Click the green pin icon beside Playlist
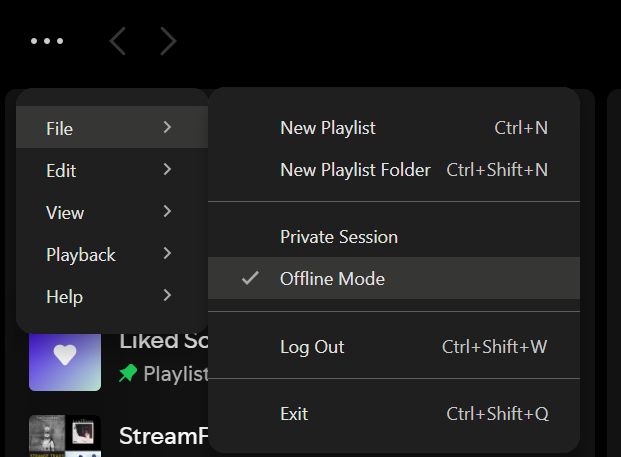621x457 pixels. coord(128,373)
